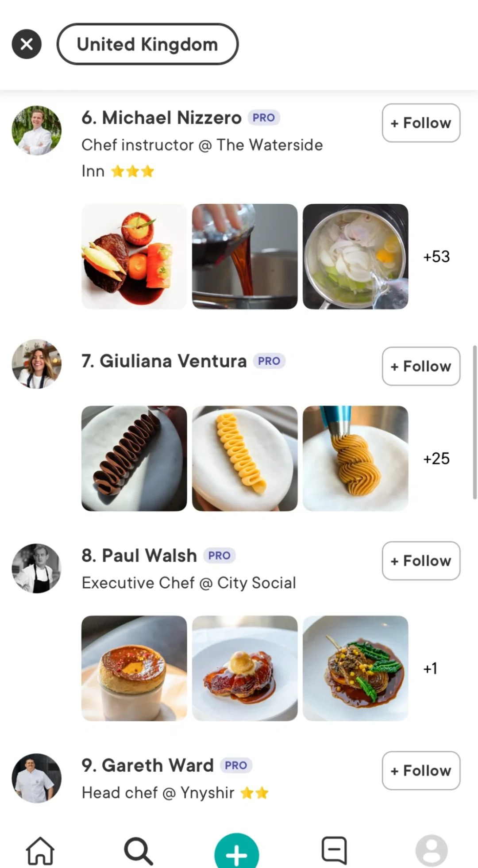Image resolution: width=478 pixels, height=868 pixels.
Task: Expand Paul Walsh's +1 more post
Action: [430, 668]
